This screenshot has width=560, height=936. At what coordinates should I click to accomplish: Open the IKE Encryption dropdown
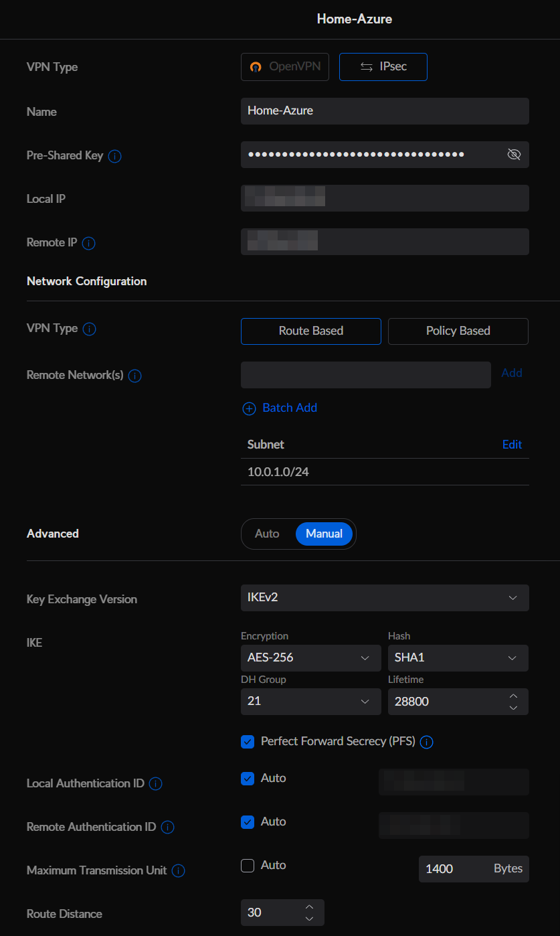click(310, 657)
